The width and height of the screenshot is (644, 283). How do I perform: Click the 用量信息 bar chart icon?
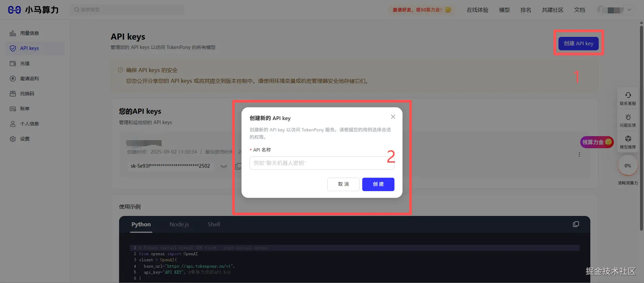tap(13, 33)
